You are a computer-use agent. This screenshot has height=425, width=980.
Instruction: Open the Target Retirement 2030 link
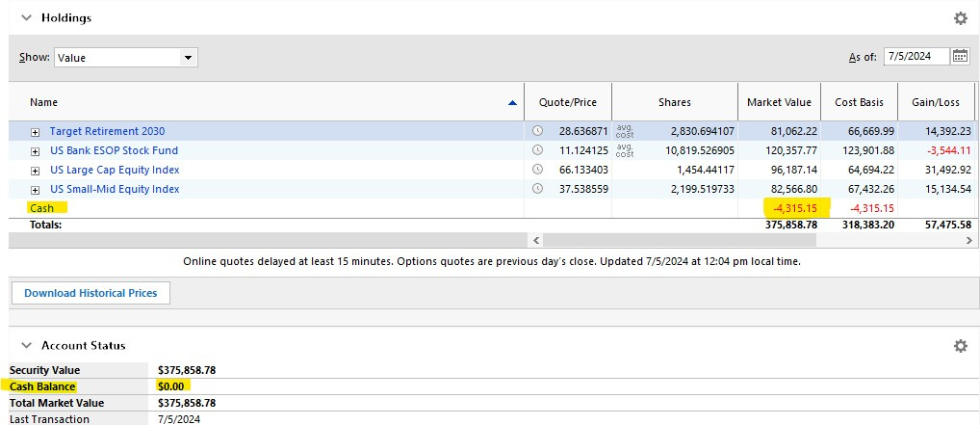(x=107, y=131)
